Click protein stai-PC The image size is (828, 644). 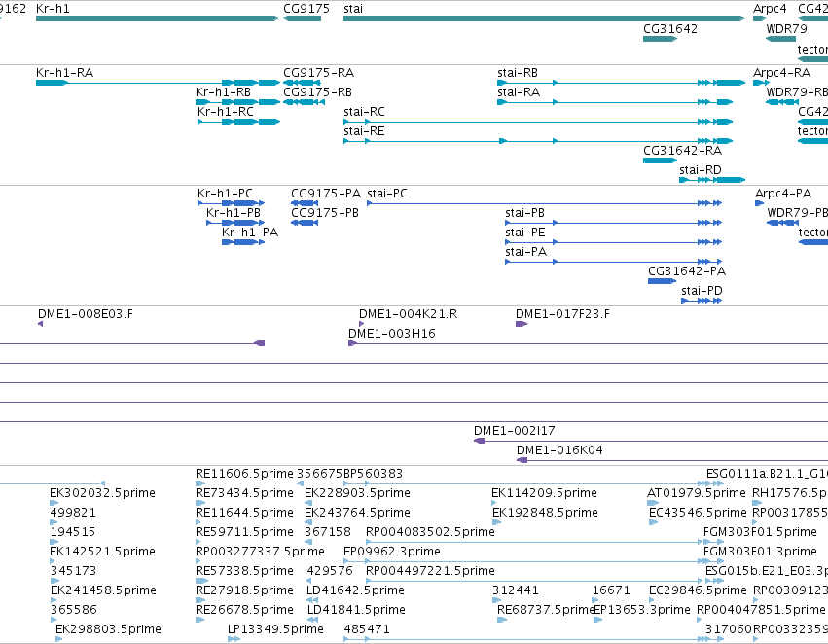pyautogui.click(x=545, y=203)
